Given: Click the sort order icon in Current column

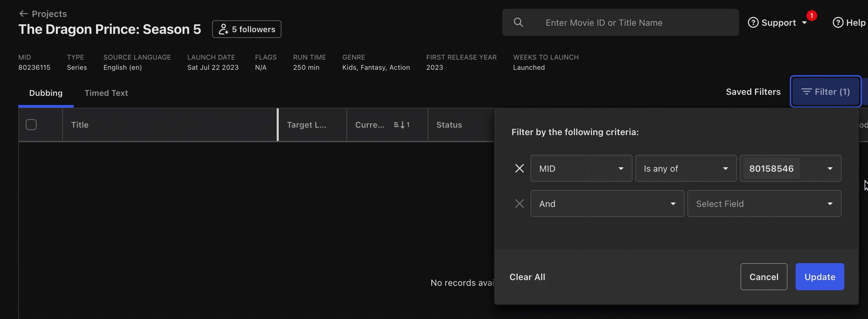Looking at the screenshot, I should click(x=402, y=125).
